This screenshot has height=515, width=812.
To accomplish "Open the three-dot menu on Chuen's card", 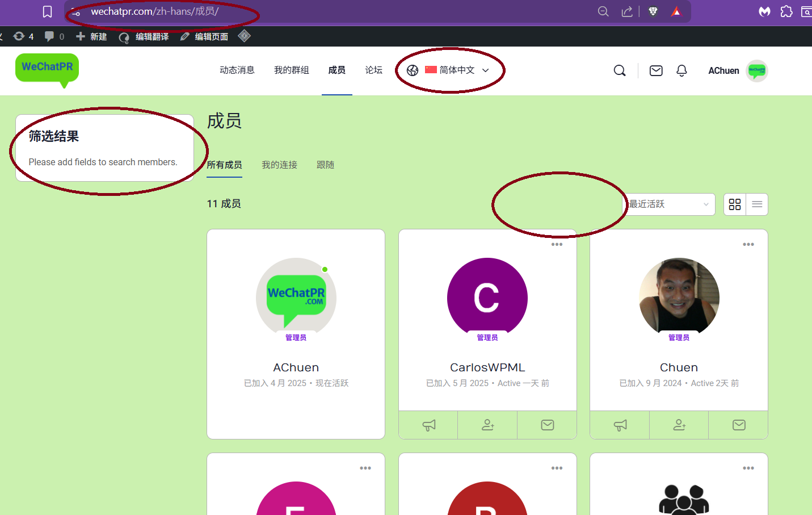I will (748, 245).
